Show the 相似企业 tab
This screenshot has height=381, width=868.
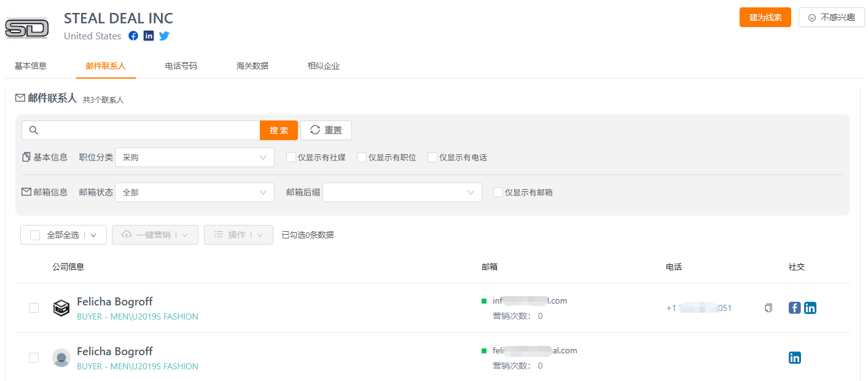point(324,66)
